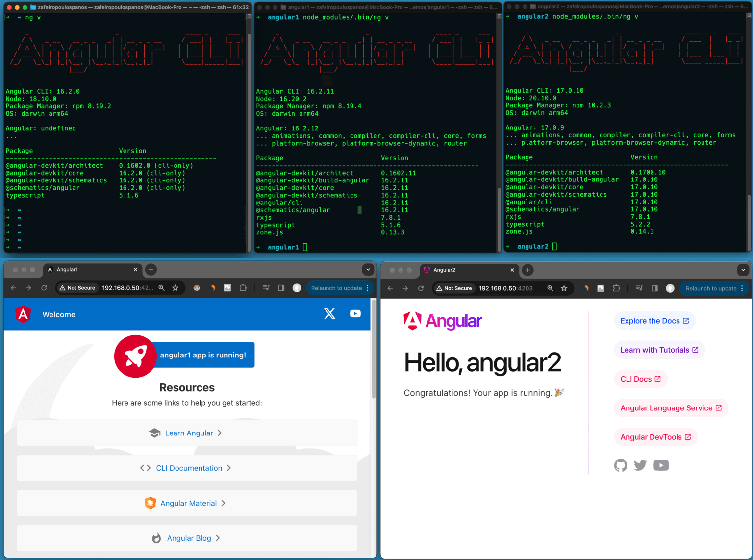Screen dimensions: 753x560
Task: Toggle the bookmark star for the Angular2 page
Action: 565,288
